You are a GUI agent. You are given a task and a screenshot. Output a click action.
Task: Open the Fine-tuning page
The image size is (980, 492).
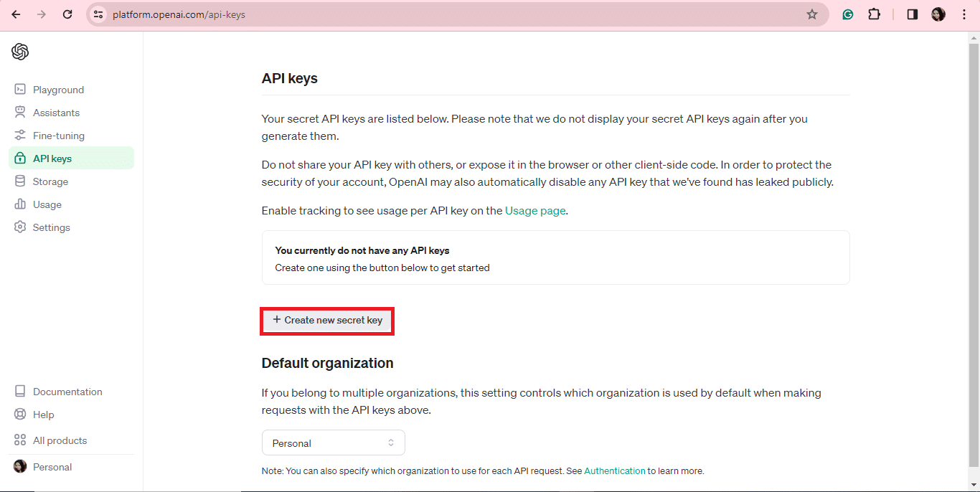tap(58, 135)
